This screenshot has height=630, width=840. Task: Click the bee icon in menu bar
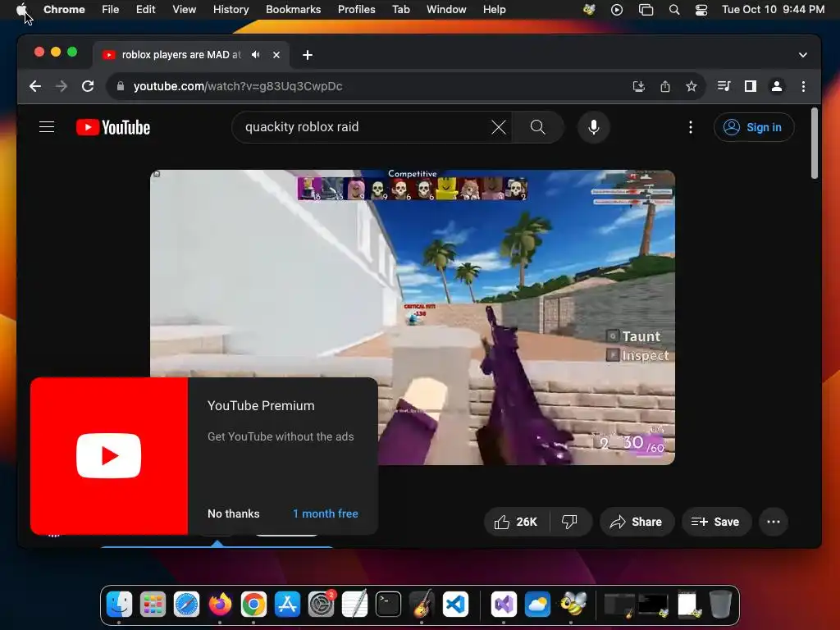[x=589, y=9]
